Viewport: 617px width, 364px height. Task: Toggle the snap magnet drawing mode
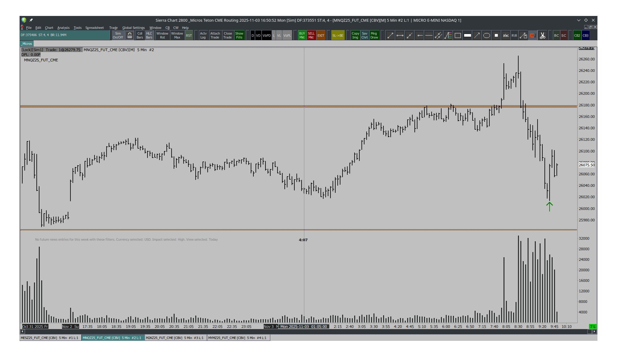click(533, 35)
